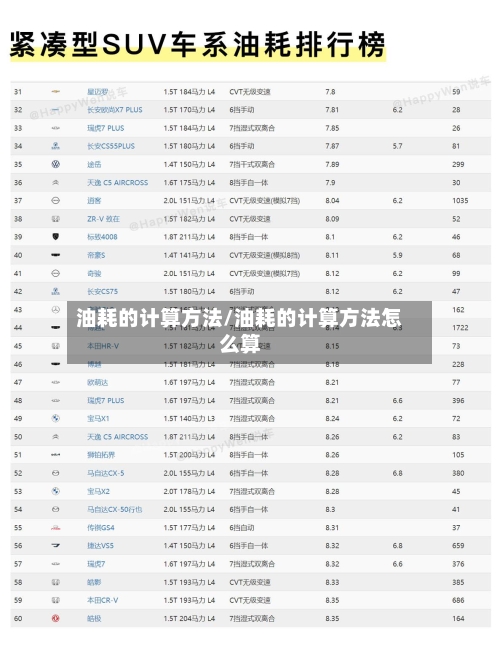Open the 途岳 model link
Screen dimensions: 500x666
tap(94, 164)
